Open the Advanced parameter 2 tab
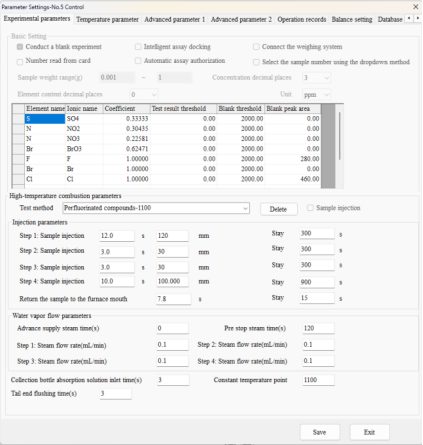 [241, 19]
